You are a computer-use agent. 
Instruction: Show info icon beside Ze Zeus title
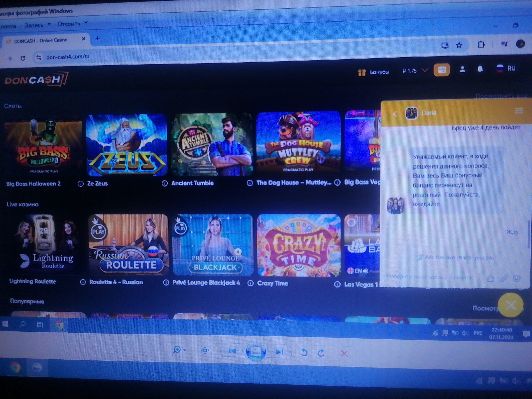tap(81, 184)
